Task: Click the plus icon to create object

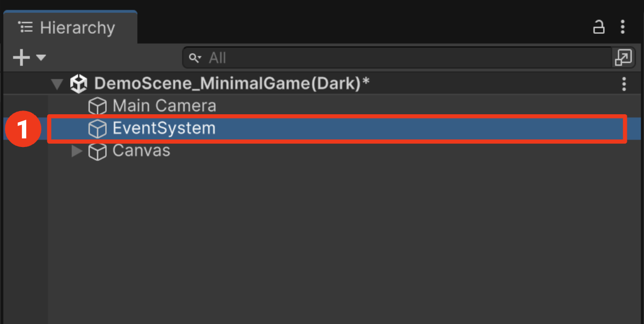Action: [21, 57]
